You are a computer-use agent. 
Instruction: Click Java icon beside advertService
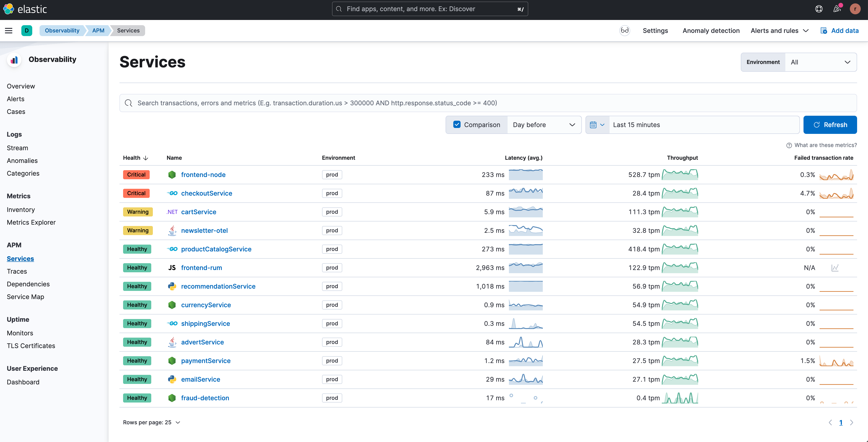tap(172, 342)
